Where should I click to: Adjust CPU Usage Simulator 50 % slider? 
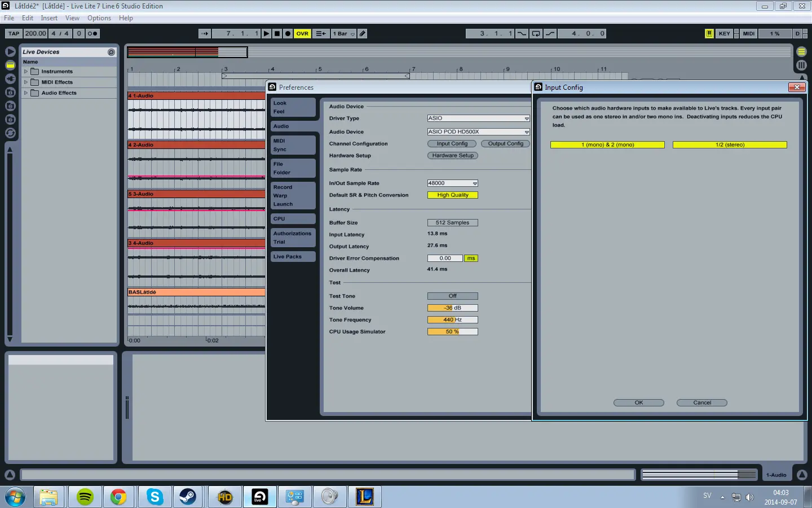(452, 331)
